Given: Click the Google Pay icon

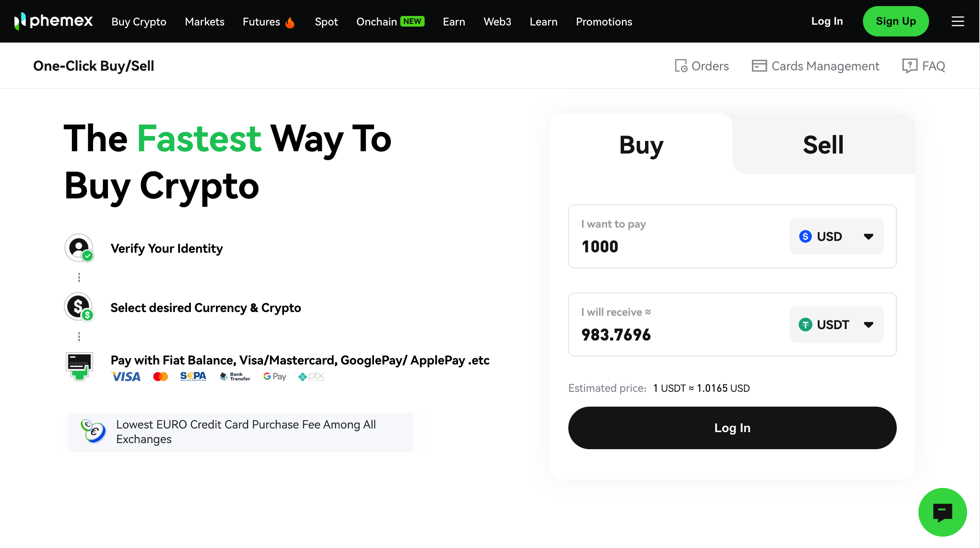Looking at the screenshot, I should (275, 377).
